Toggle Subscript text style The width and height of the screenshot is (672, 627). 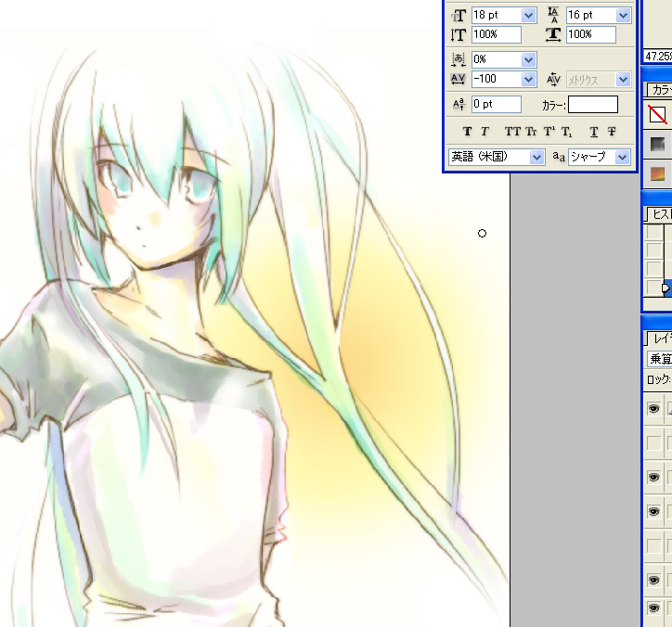pos(566,132)
